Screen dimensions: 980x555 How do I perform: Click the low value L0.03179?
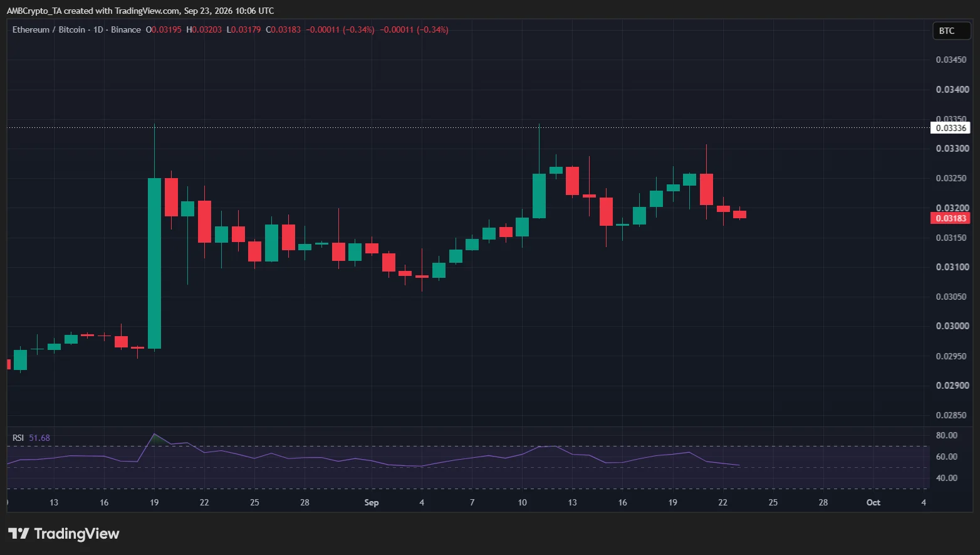click(x=244, y=29)
